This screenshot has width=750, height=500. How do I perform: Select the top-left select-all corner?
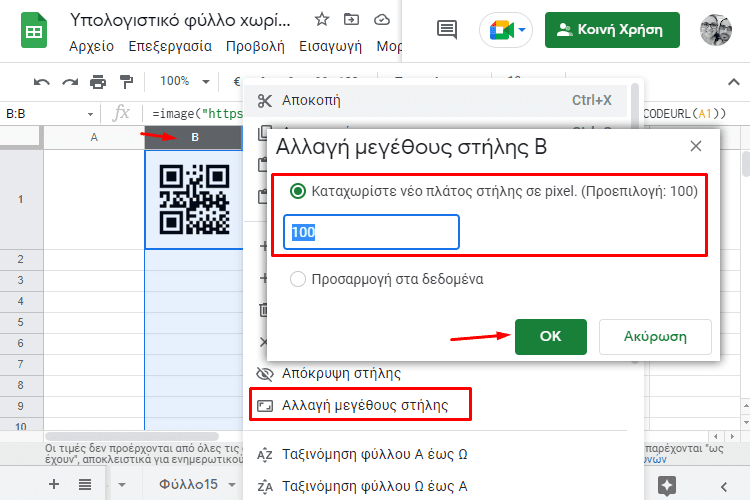(x=21, y=138)
